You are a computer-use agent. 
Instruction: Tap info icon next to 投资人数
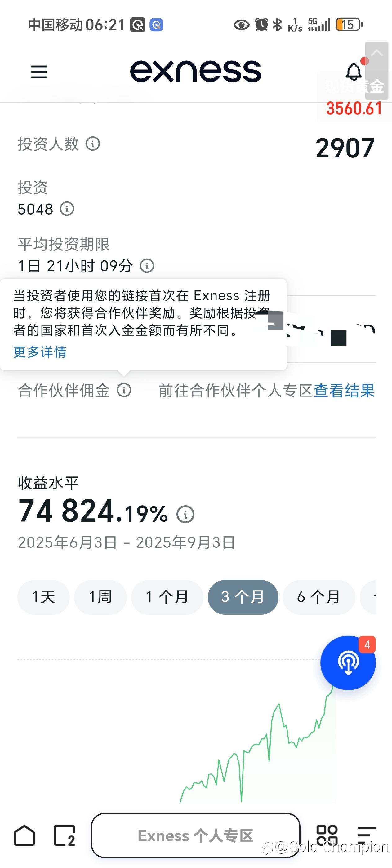(93, 144)
